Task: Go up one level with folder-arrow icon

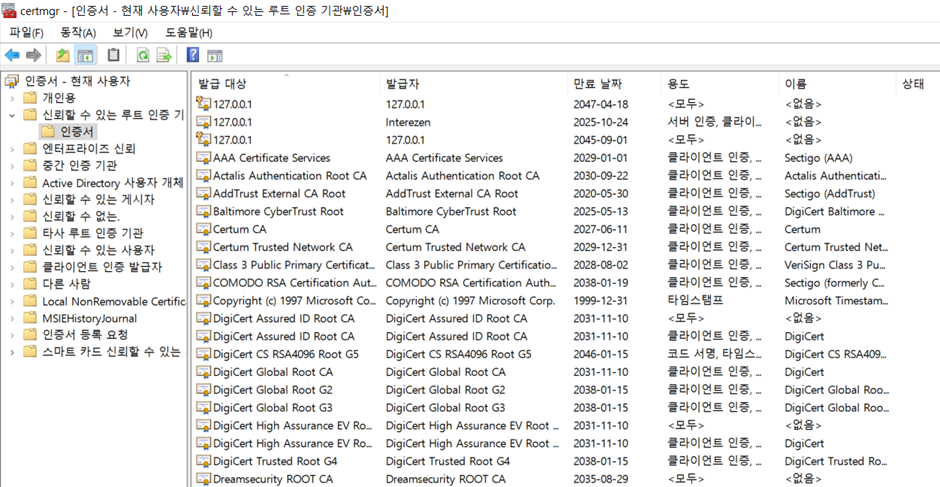Action: (x=62, y=55)
